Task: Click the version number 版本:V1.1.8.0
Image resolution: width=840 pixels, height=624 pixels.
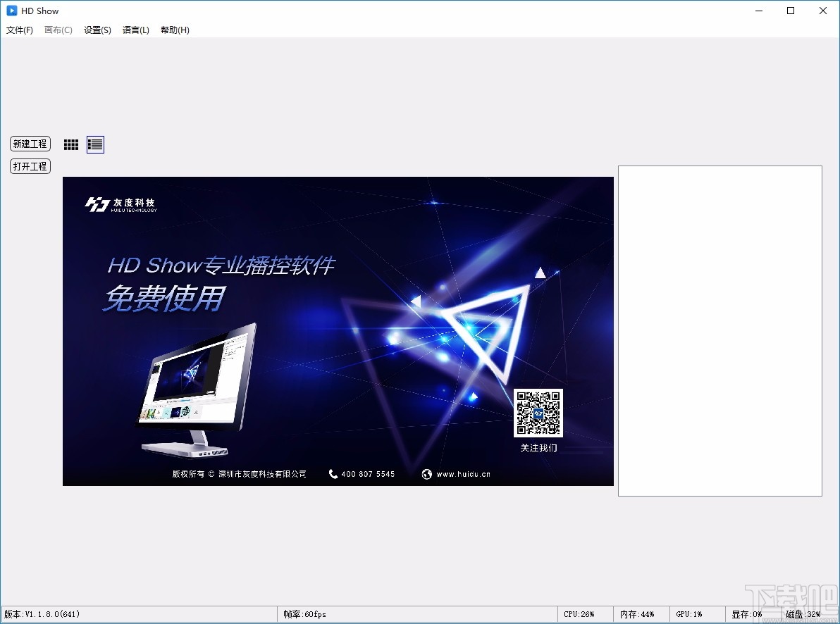Action: 41,614
